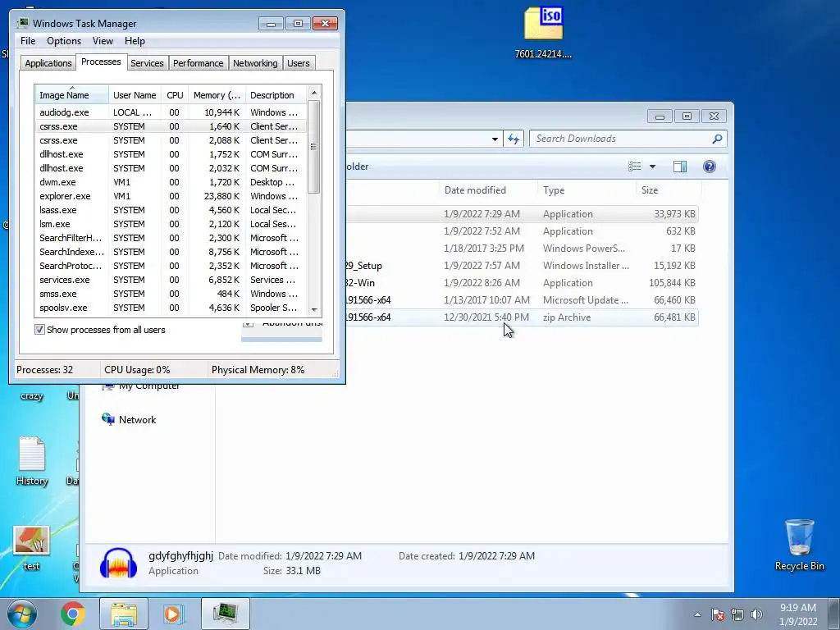This screenshot has width=840, height=630.
Task: Sort Explorer files by Size column
Action: 669,190
